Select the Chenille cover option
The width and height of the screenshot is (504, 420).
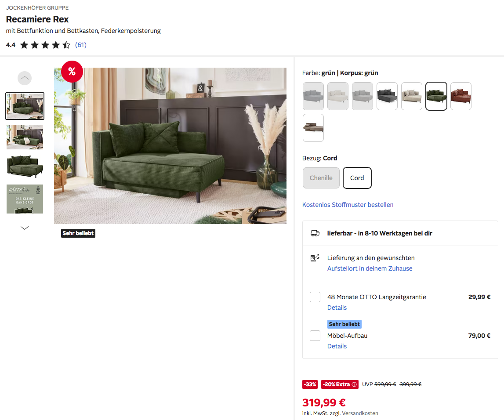coord(321,177)
